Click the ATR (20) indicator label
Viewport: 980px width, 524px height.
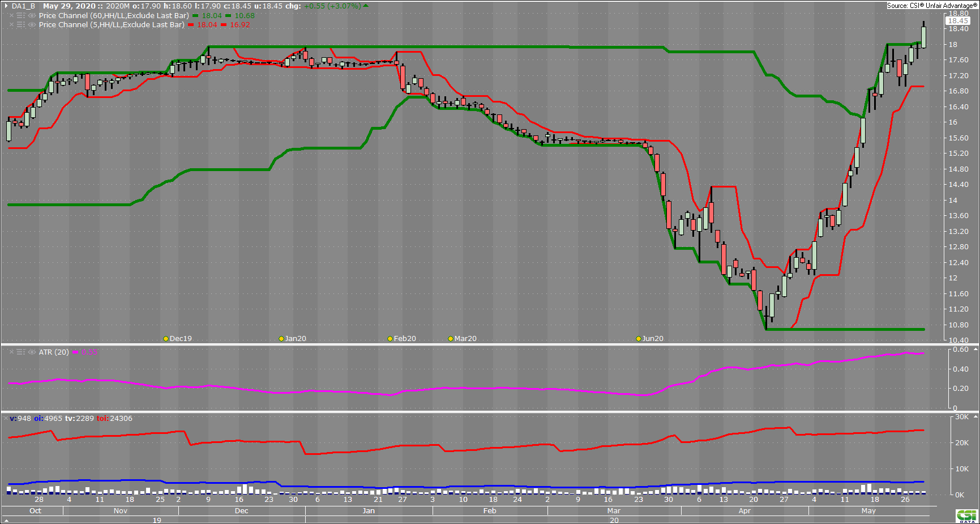(x=54, y=352)
